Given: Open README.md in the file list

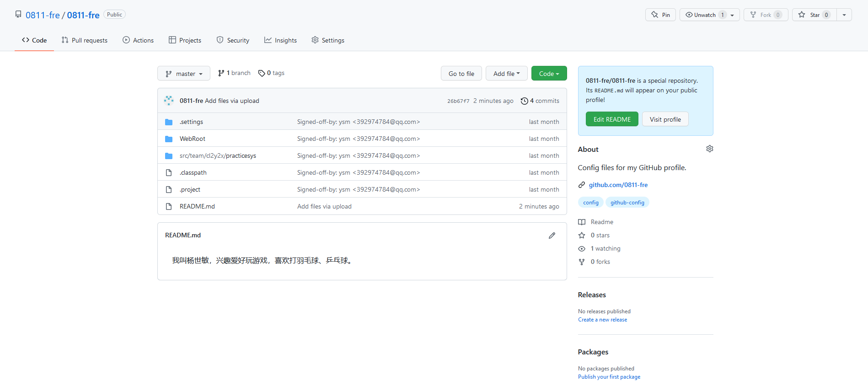Looking at the screenshot, I should coord(197,207).
